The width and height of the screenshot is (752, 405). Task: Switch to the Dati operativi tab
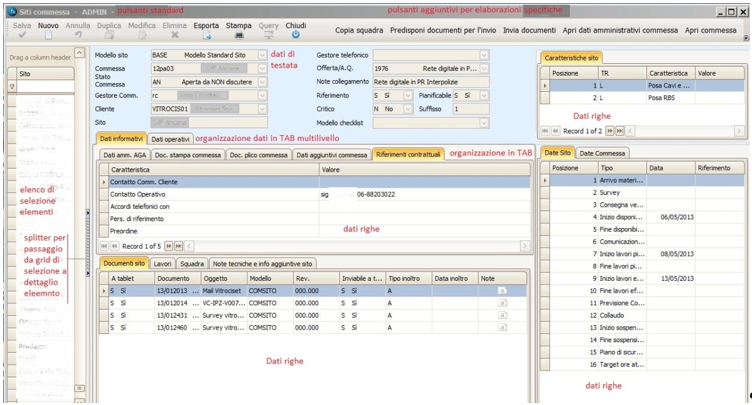pos(171,138)
